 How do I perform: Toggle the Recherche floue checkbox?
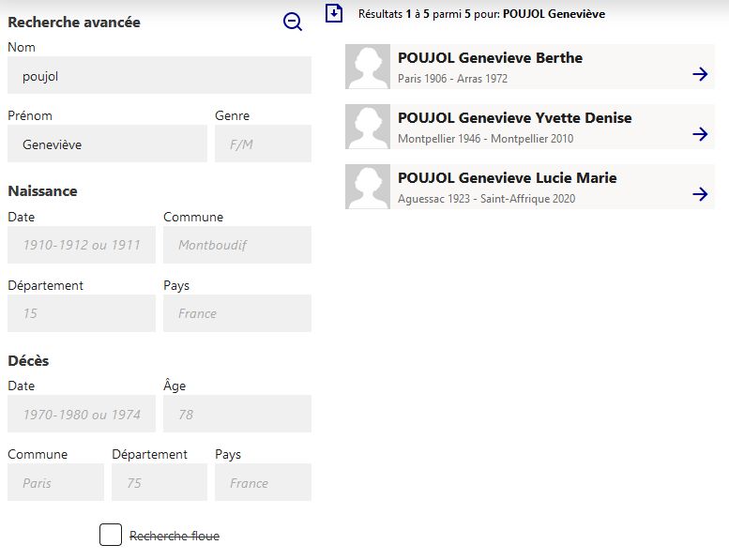click(x=111, y=535)
